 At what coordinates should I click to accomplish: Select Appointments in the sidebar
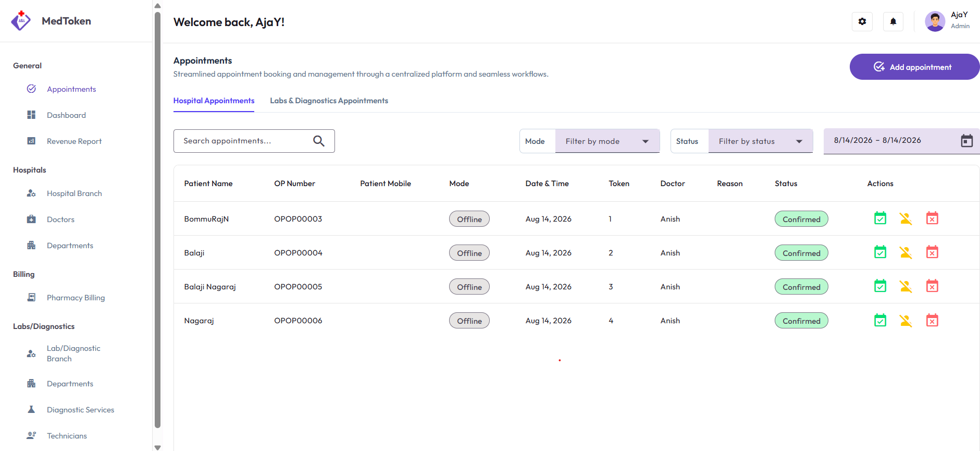pyautogui.click(x=71, y=89)
